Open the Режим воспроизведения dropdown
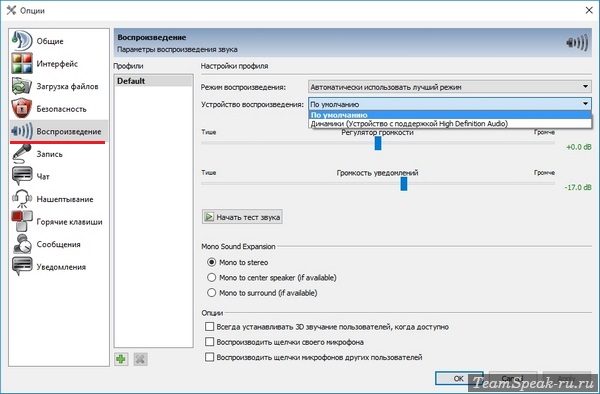Screen dimensions: 600x394 450,87
